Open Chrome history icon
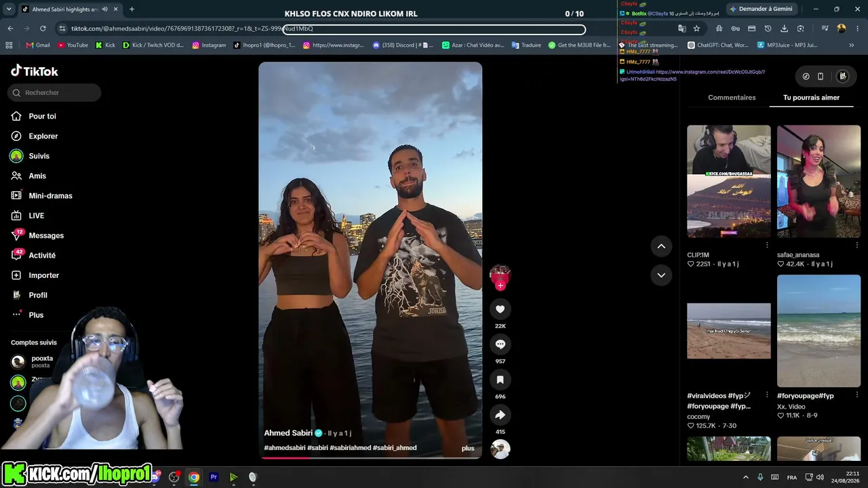This screenshot has width=868, height=488. click(768, 28)
